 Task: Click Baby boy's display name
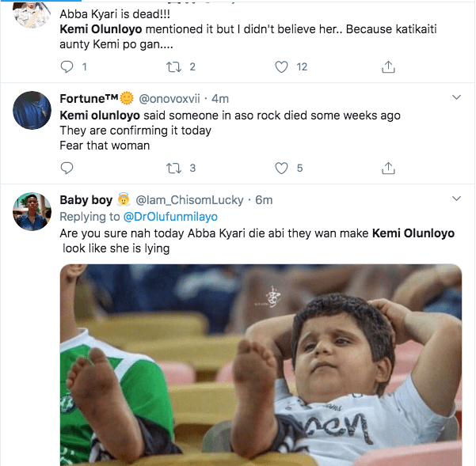click(x=86, y=199)
